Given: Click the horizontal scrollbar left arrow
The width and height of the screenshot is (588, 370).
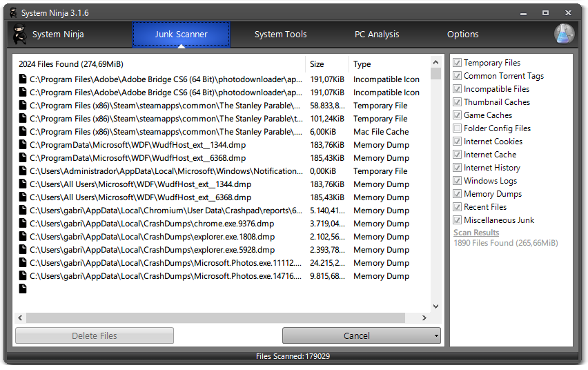Looking at the screenshot, I should click(20, 318).
